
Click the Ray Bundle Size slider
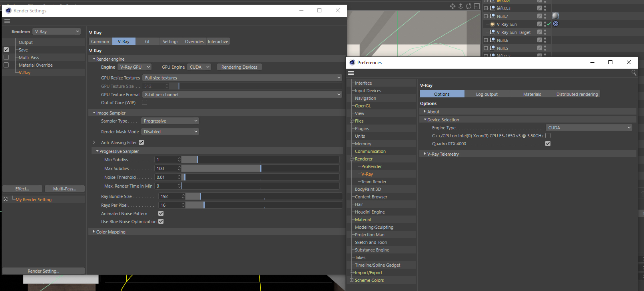(264, 196)
